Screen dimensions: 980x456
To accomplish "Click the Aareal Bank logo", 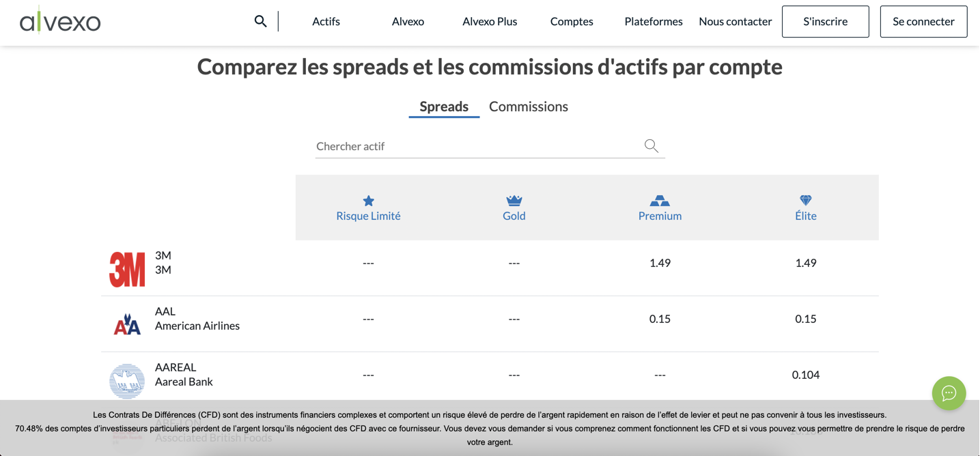I will tap(127, 380).
